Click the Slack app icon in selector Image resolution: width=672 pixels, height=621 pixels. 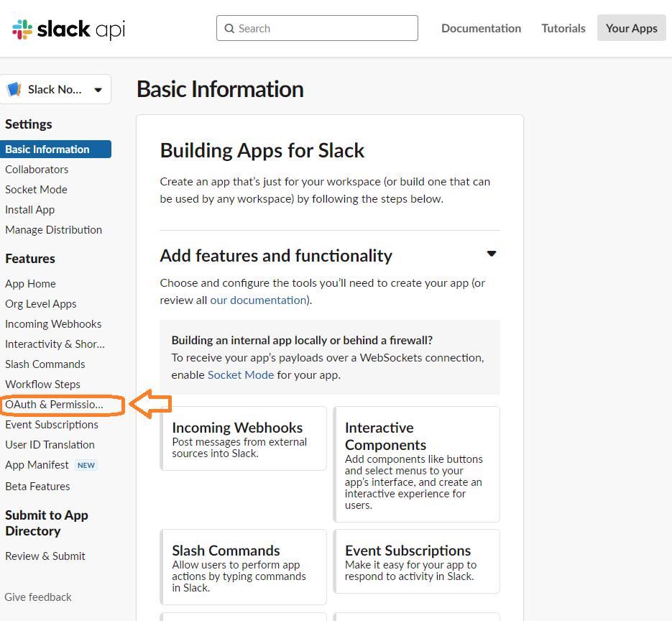14,90
